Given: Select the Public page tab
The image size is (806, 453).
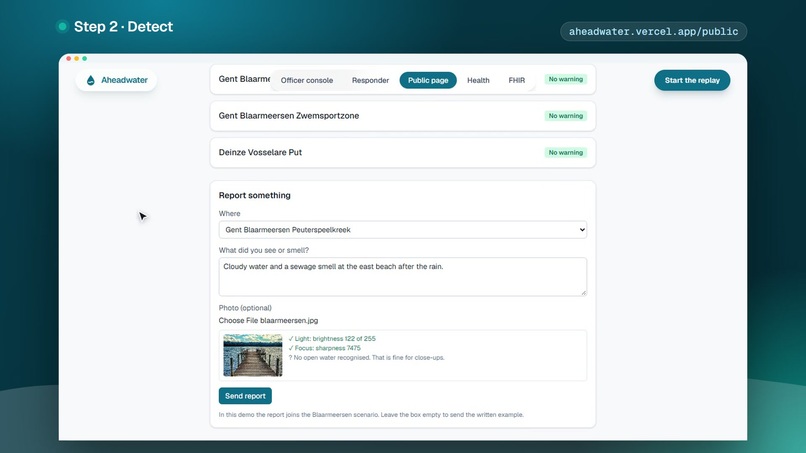Looking at the screenshot, I should (x=428, y=80).
